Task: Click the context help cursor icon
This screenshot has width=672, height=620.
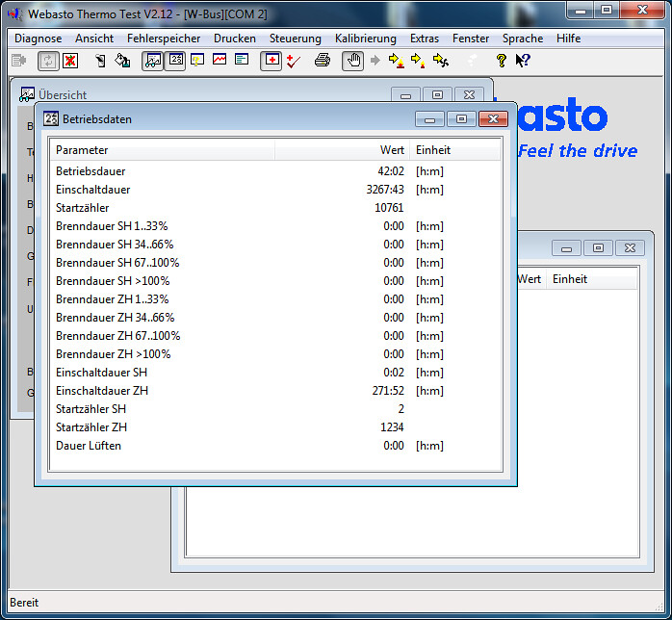Action: tap(524, 61)
